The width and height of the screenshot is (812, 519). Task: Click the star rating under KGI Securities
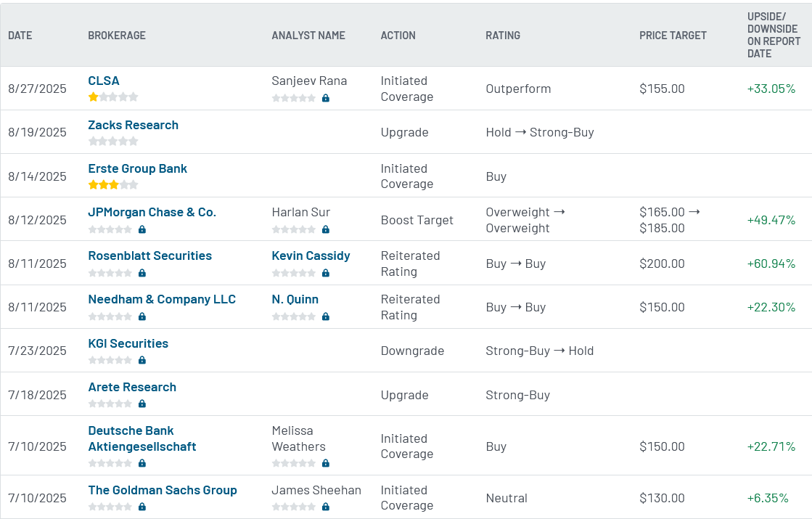(x=110, y=360)
